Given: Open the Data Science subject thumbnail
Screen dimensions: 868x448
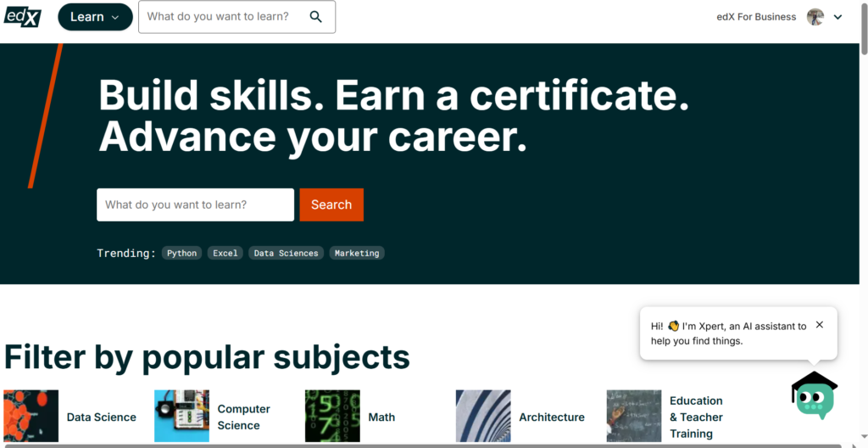Looking at the screenshot, I should coord(31,416).
